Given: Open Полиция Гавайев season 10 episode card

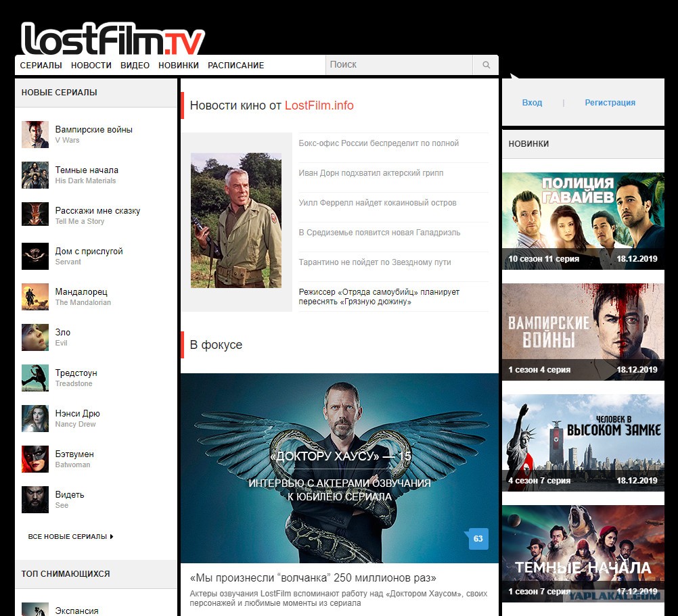Looking at the screenshot, I should tap(583, 221).
